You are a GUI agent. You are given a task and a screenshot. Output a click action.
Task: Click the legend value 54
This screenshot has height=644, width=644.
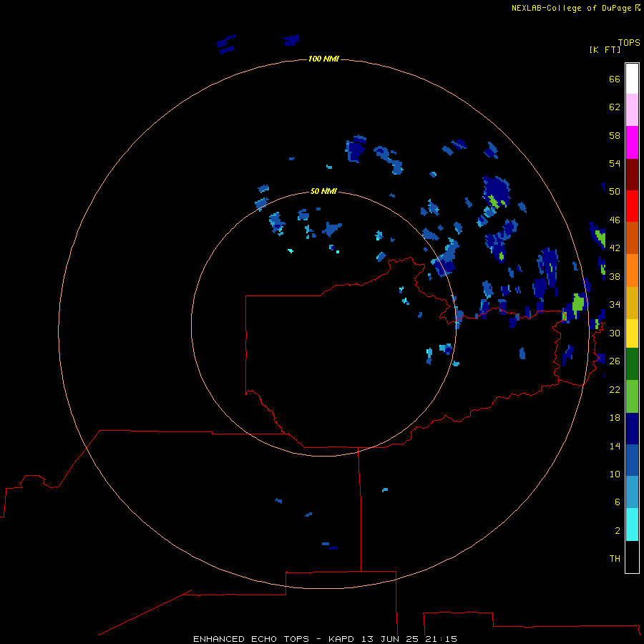coord(615,163)
